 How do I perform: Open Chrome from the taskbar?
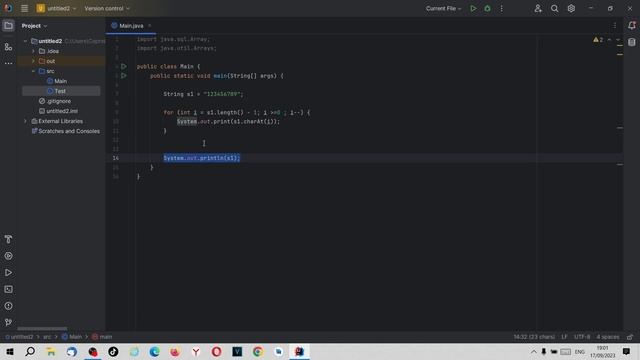point(258,352)
